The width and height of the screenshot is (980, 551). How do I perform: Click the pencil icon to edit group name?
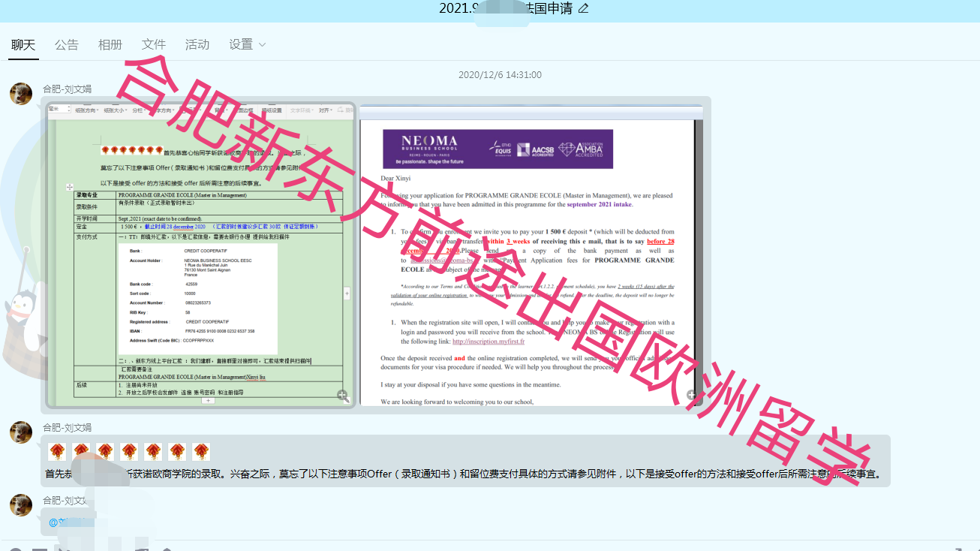click(584, 8)
